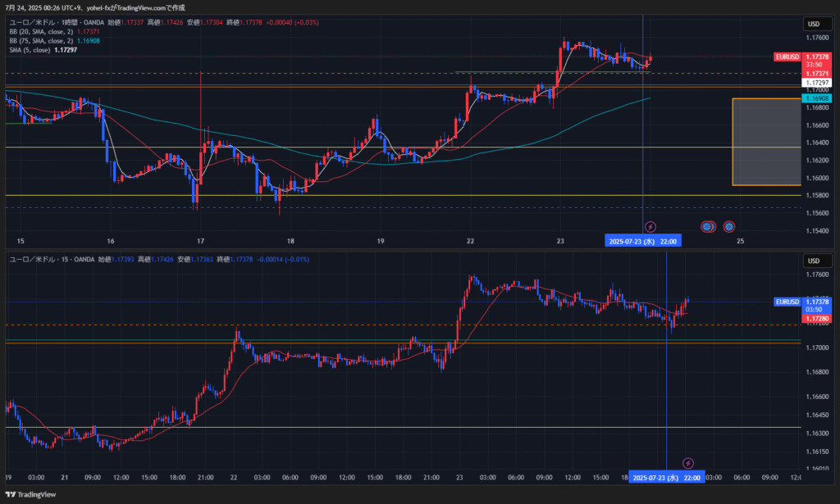The width and height of the screenshot is (840, 504).
Task: Click the teal 1.16908 price tag on the upper scale
Action: click(x=817, y=98)
